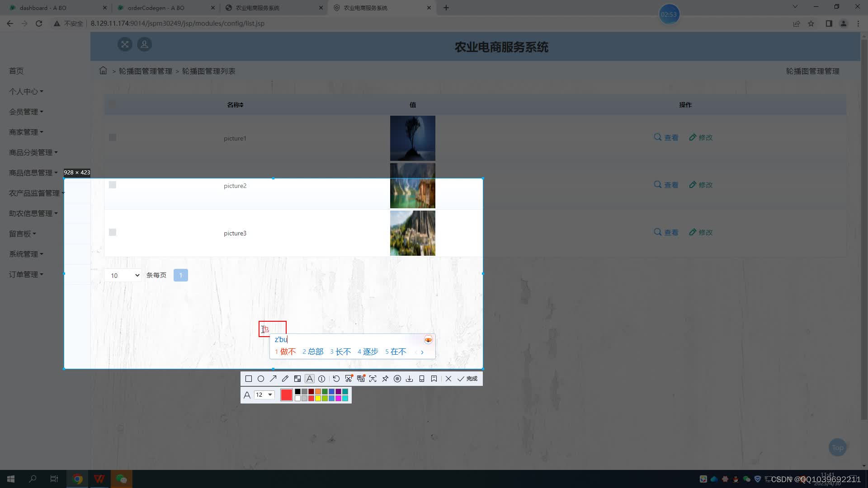Expand the 个人中心 sidebar menu
The height and width of the screenshot is (488, 868).
point(26,91)
